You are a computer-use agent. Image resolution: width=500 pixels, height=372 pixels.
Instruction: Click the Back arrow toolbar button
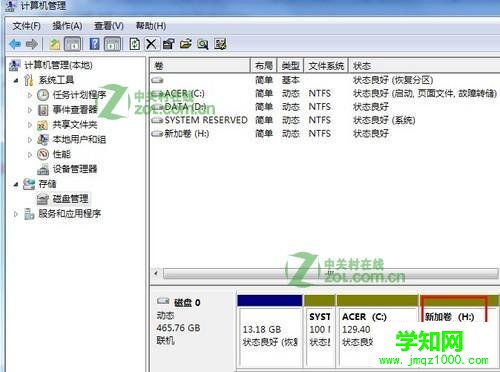click(x=15, y=44)
